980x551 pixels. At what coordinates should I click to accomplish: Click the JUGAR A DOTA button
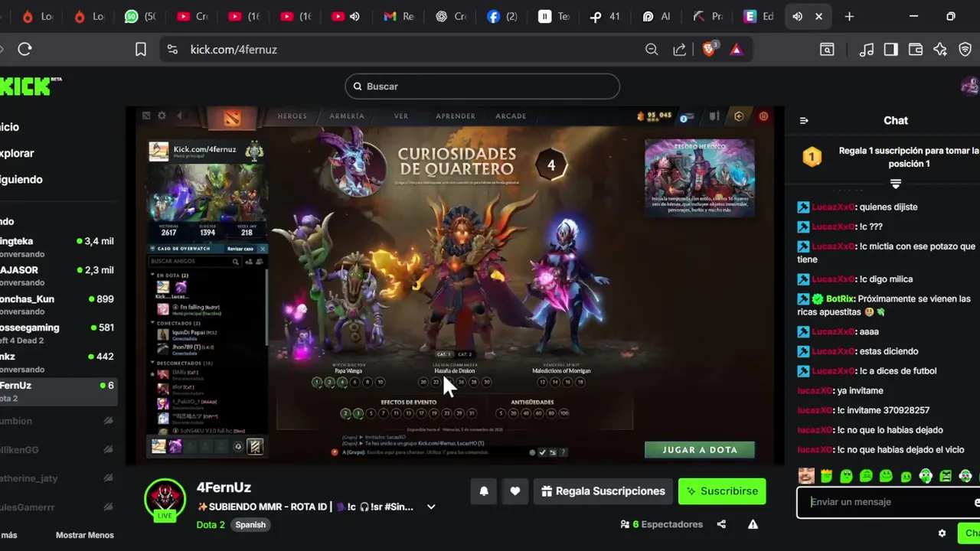pos(700,450)
